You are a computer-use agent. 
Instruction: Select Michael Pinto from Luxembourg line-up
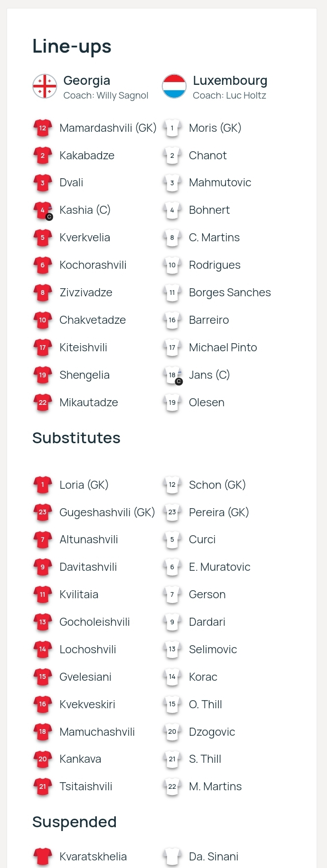(x=223, y=347)
